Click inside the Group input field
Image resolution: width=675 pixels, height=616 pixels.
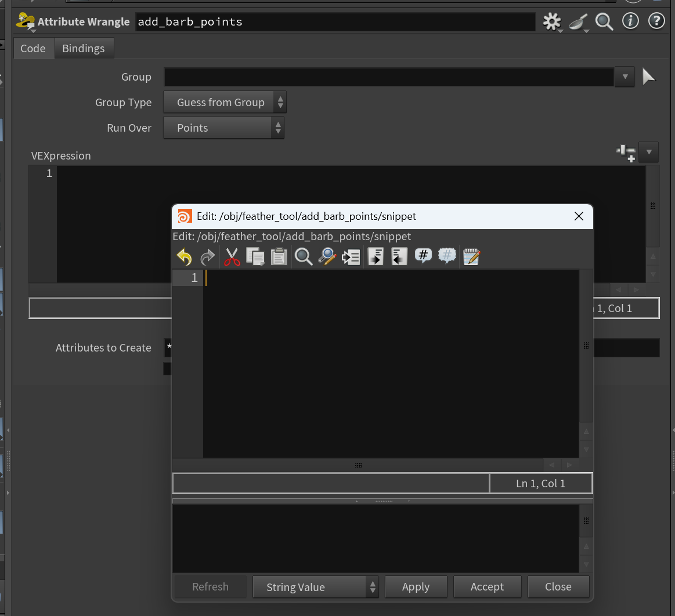coord(389,77)
